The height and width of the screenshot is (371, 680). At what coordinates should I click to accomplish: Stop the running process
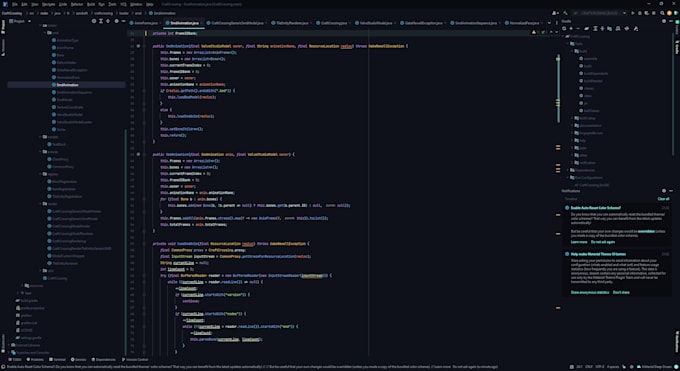(x=654, y=13)
